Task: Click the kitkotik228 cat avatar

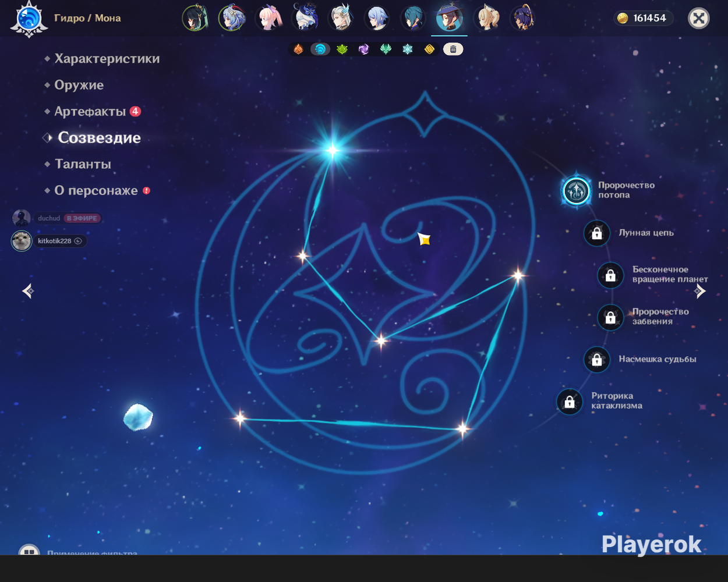Action: [22, 241]
